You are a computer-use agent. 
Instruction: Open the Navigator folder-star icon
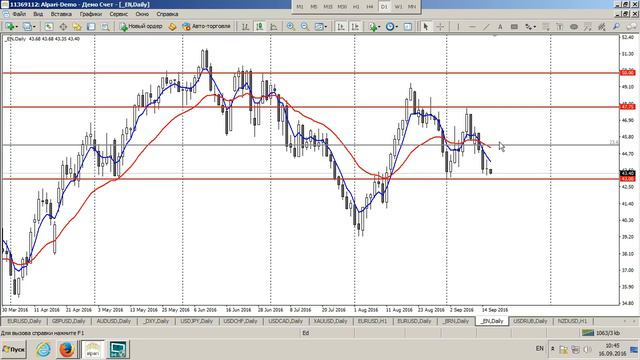coord(77,27)
